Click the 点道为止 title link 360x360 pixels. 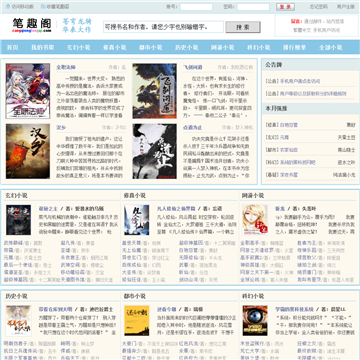pyautogui.click(x=193, y=127)
